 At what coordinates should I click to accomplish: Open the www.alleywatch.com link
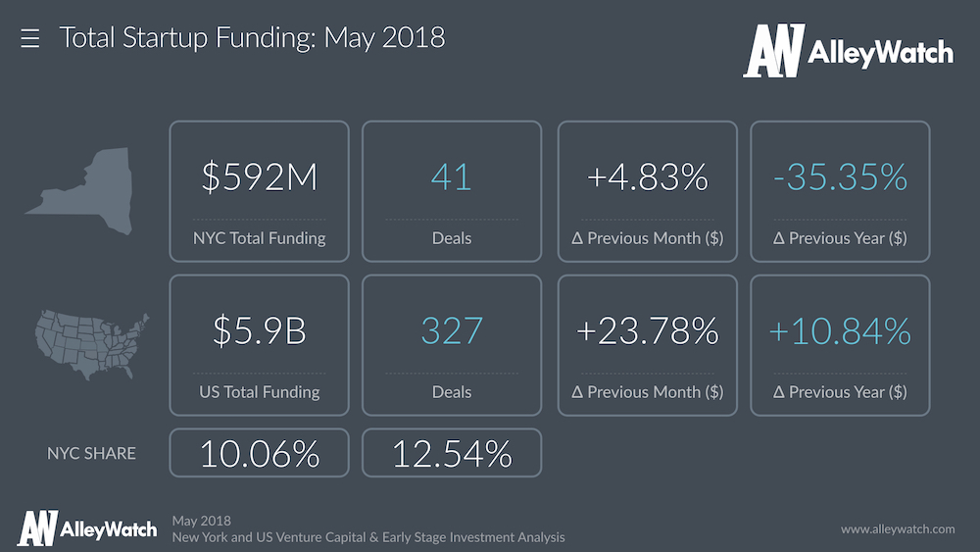coord(898,528)
